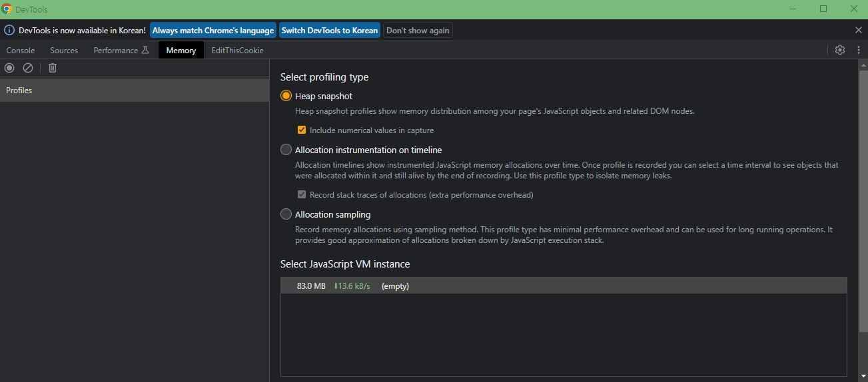Toggle Record stack traces of allocations checkbox
Screen dimensions: 868x382
coord(302,195)
